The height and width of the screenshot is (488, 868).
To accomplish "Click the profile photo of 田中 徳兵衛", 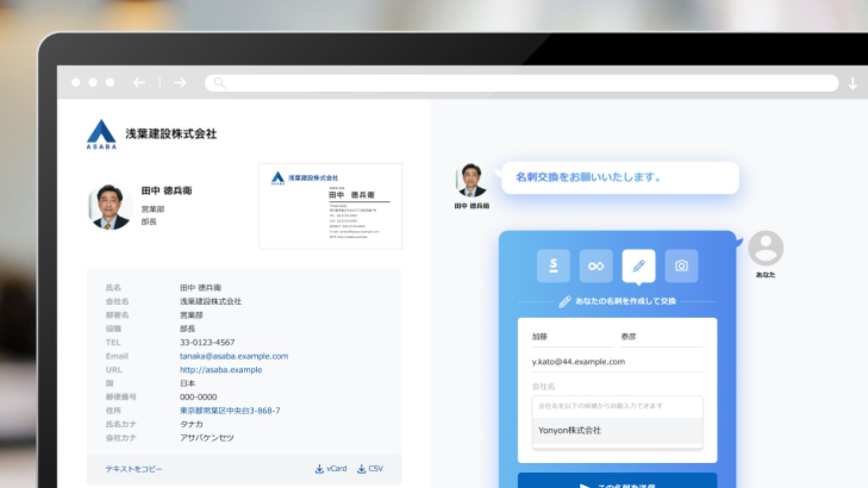I will (x=110, y=207).
